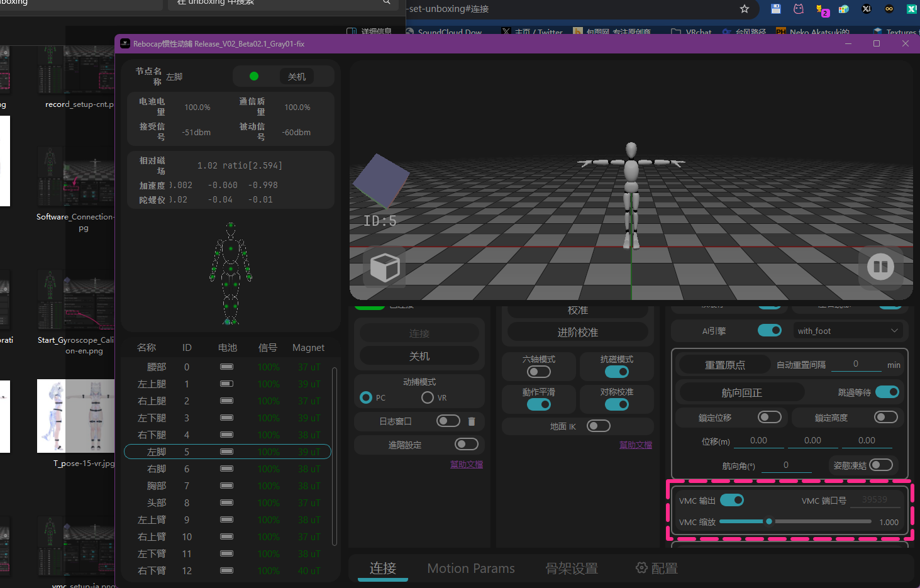Open the black circular XI browser extension

point(867,9)
